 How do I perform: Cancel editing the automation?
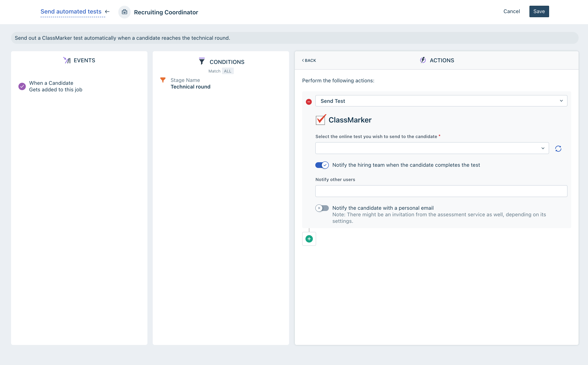(x=511, y=11)
